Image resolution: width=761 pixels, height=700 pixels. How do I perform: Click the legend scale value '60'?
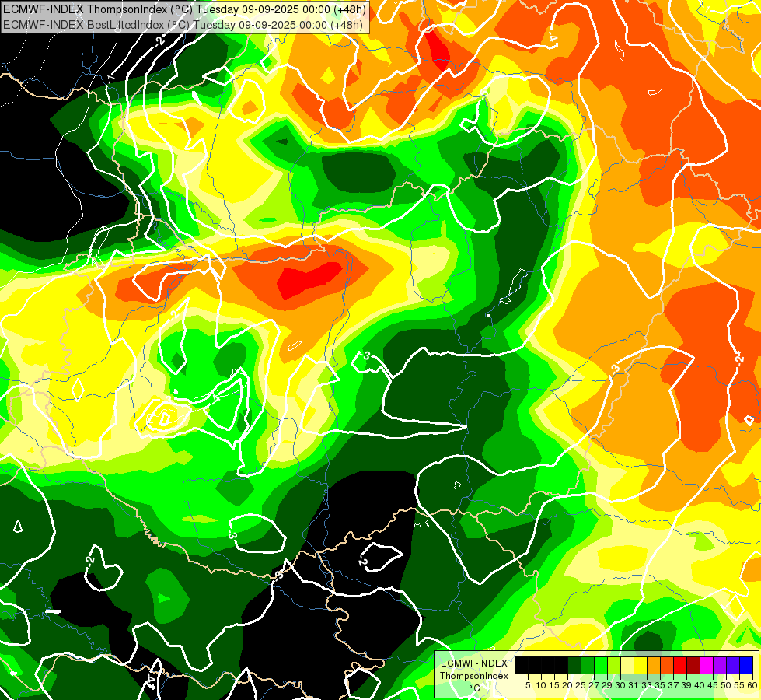(x=752, y=685)
